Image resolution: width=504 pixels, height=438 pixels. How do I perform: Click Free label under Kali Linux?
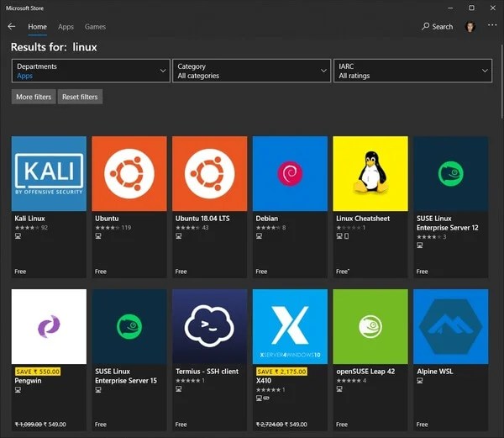(x=20, y=272)
